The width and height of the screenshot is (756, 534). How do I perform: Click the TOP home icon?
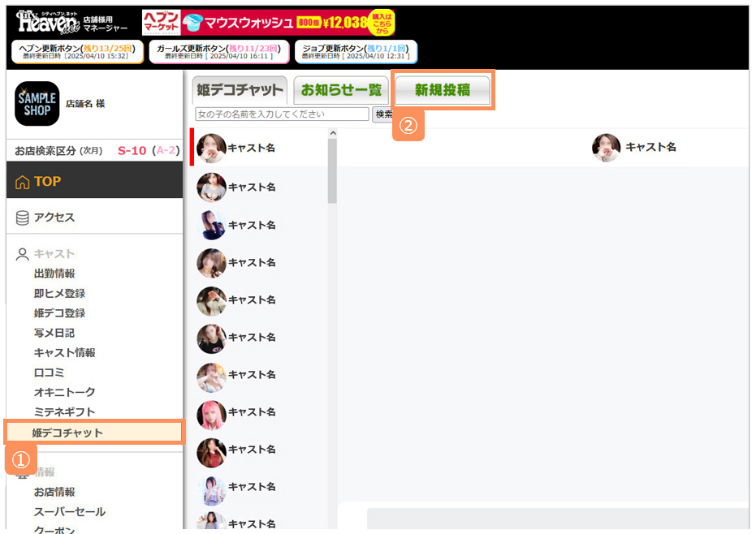(x=22, y=182)
